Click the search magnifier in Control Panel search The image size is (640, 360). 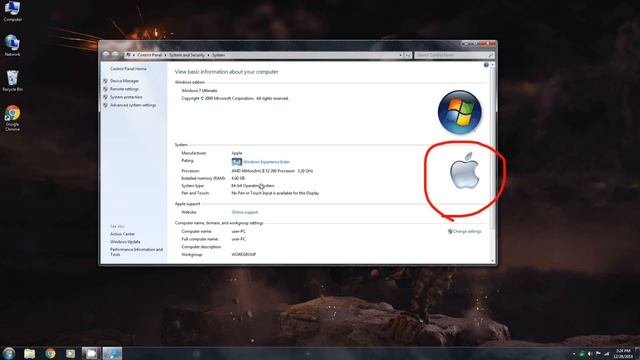(x=490, y=55)
